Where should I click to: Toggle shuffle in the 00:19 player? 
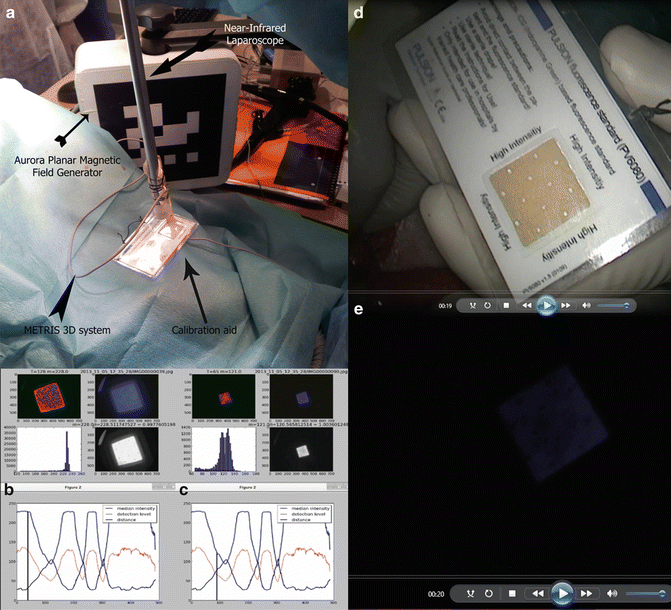pos(471,305)
